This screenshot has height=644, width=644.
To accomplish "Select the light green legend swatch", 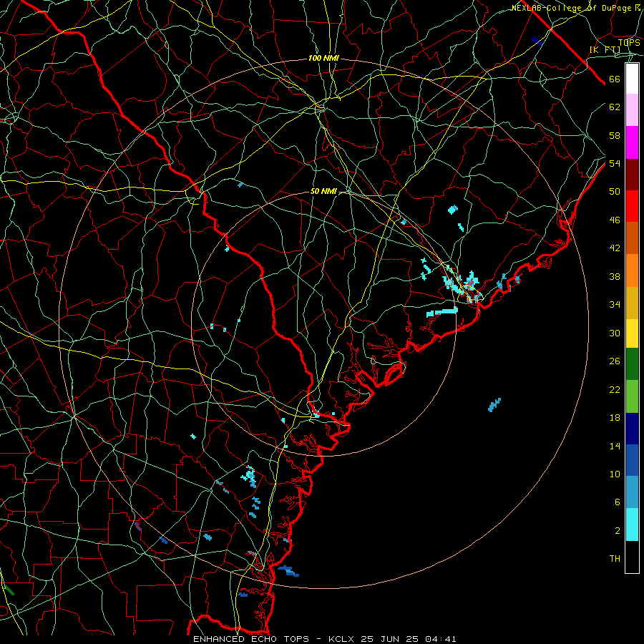I will (x=632, y=396).
